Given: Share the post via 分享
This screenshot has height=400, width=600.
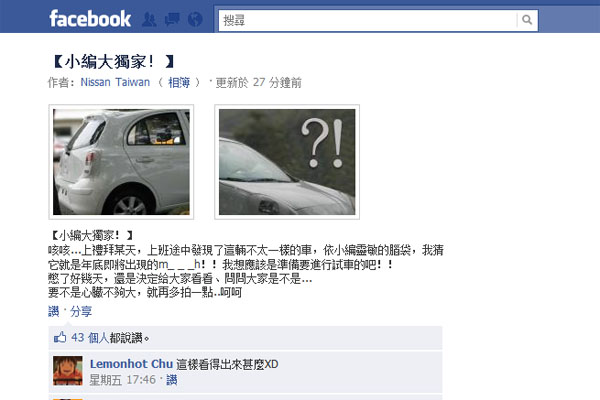Looking at the screenshot, I should [81, 311].
